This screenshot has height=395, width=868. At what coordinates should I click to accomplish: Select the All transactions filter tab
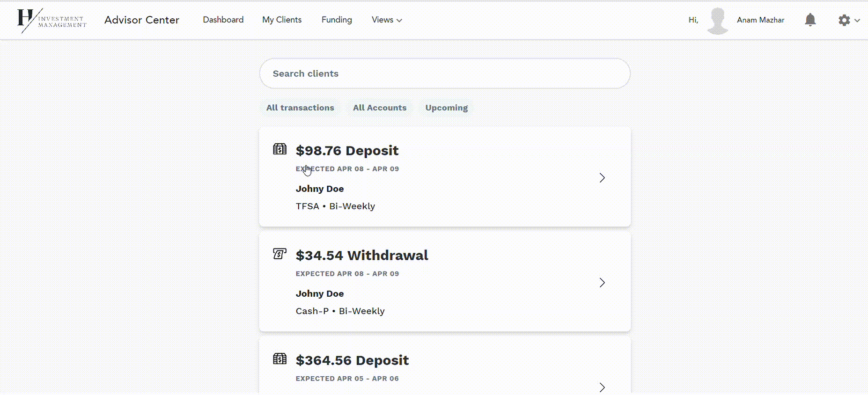(x=300, y=108)
